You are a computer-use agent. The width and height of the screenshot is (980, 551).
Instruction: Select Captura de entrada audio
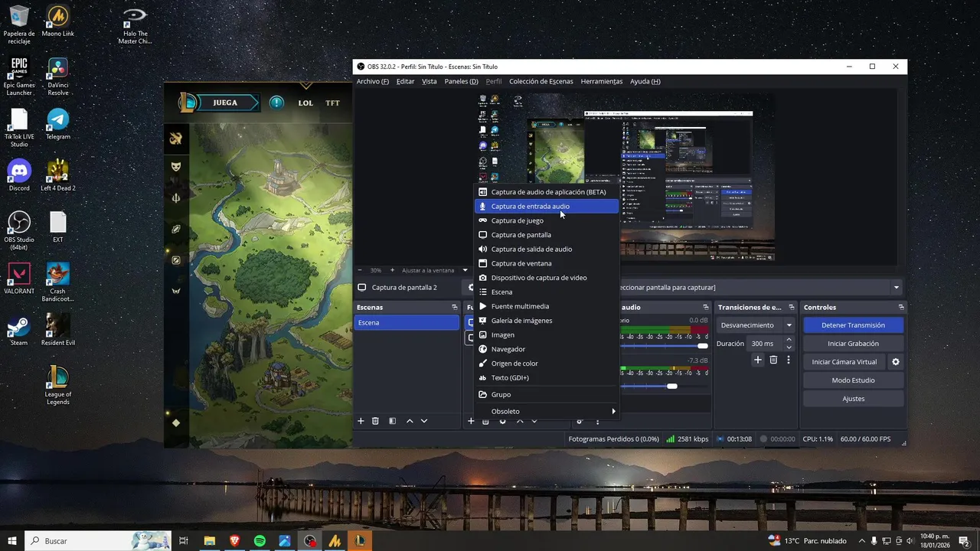[x=547, y=206]
